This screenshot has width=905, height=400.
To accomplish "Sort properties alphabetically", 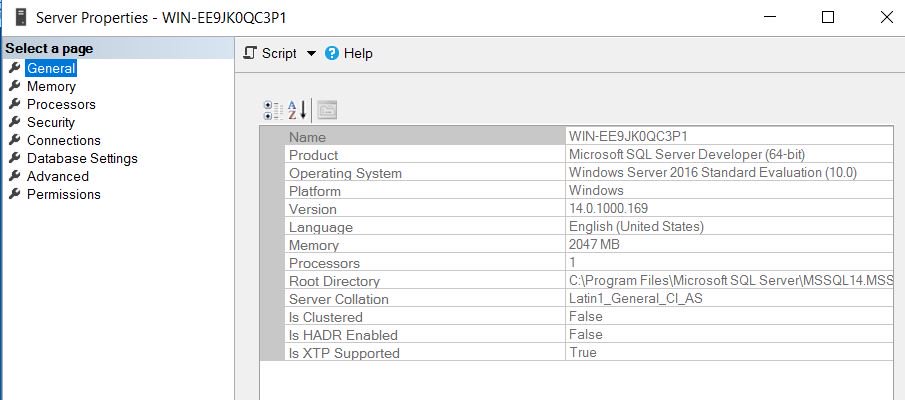I will pyautogui.click(x=297, y=110).
